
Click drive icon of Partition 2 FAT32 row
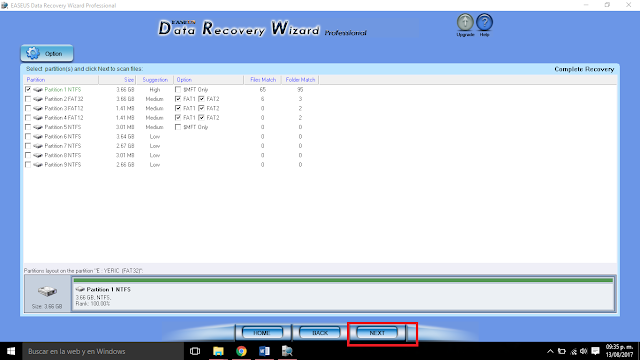coord(38,99)
